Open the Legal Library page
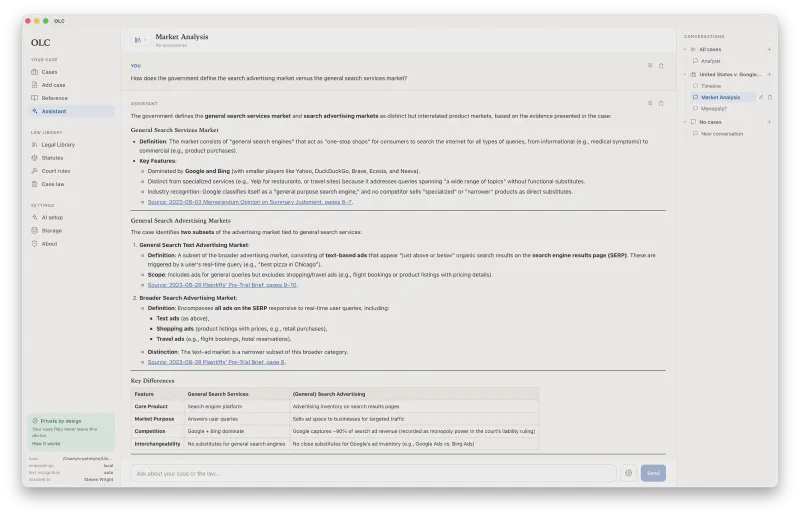This screenshot has width=800, height=516. coord(71,145)
